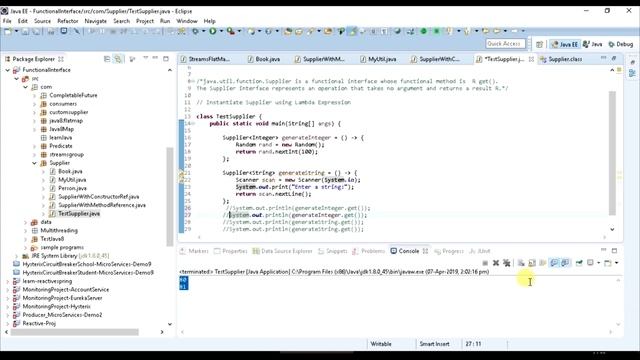This screenshot has height=360, width=640.
Task: Minimize the editor area
Action: tap(604, 59)
